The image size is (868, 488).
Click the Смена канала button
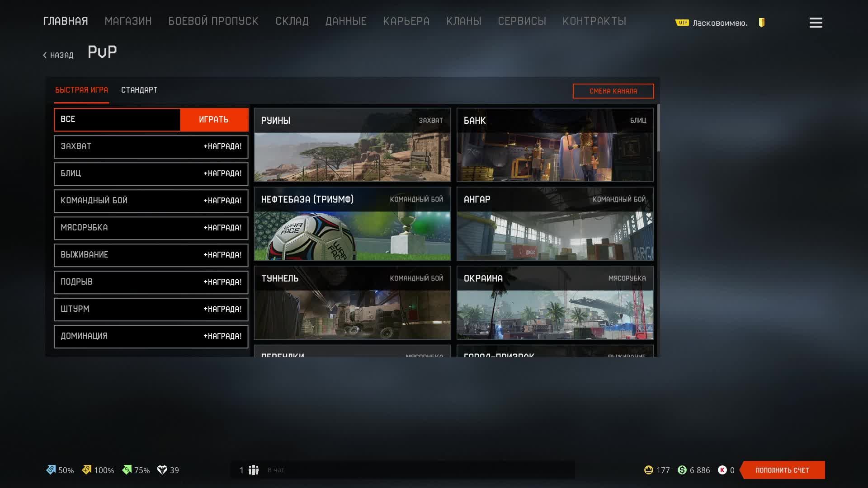(x=613, y=91)
